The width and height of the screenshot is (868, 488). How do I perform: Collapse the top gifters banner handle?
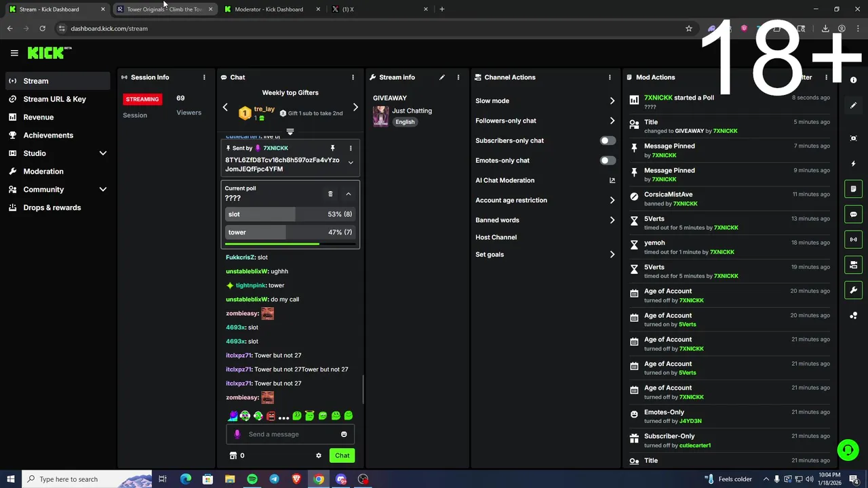tap(290, 131)
